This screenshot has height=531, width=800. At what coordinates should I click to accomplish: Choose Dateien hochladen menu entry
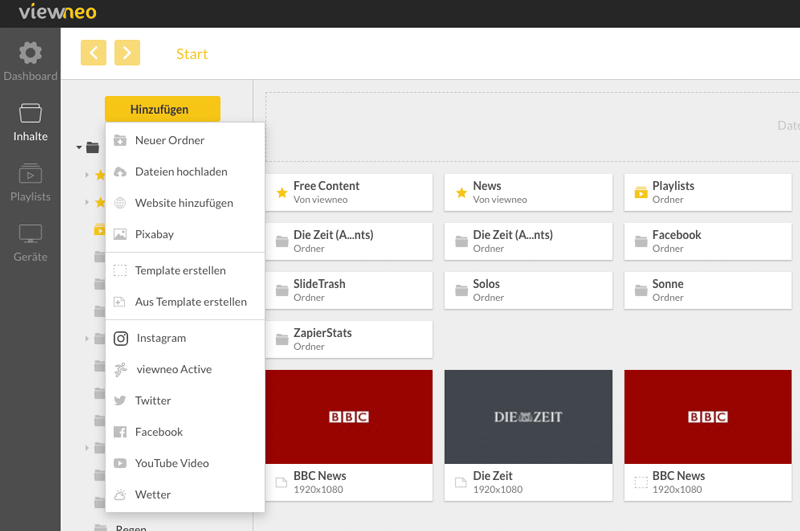tap(185, 172)
